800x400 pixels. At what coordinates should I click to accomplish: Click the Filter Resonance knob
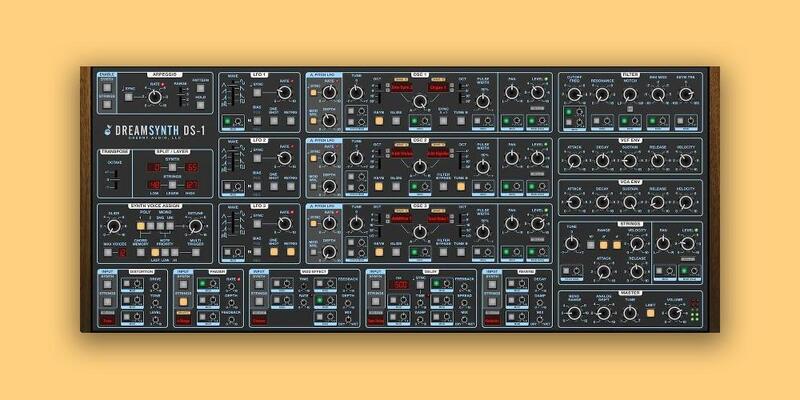tap(602, 94)
